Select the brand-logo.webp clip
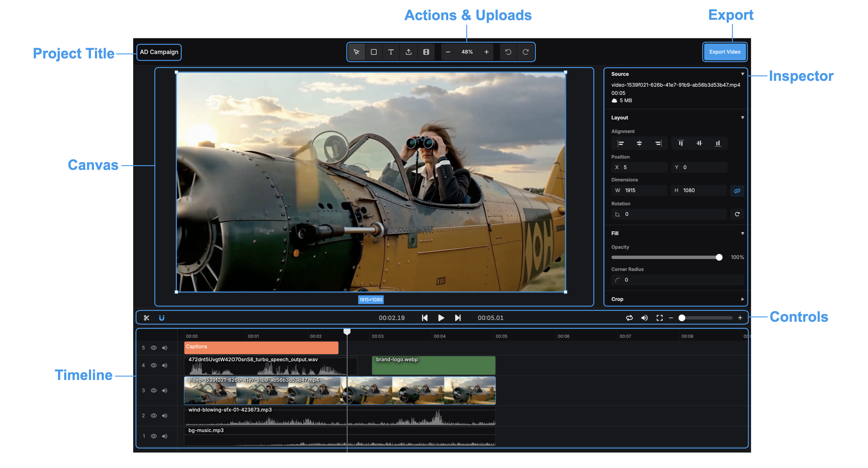Screen dimensions: 868x468 coord(434,366)
